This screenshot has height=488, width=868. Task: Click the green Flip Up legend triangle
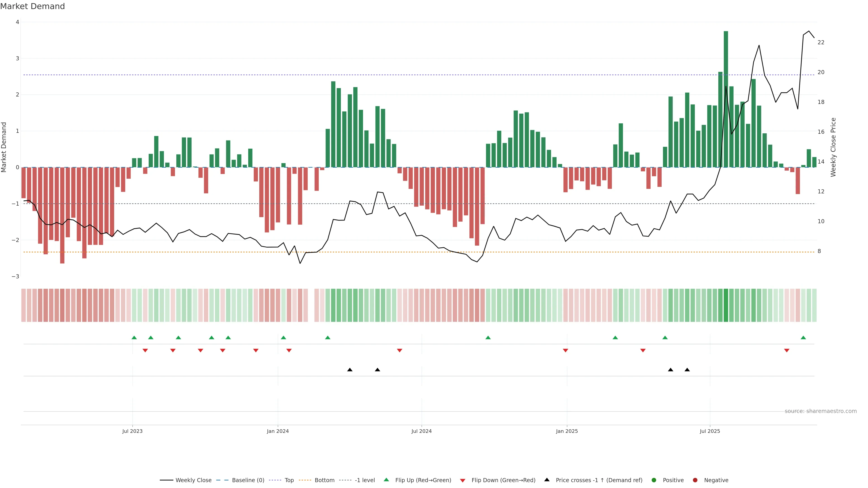(387, 480)
